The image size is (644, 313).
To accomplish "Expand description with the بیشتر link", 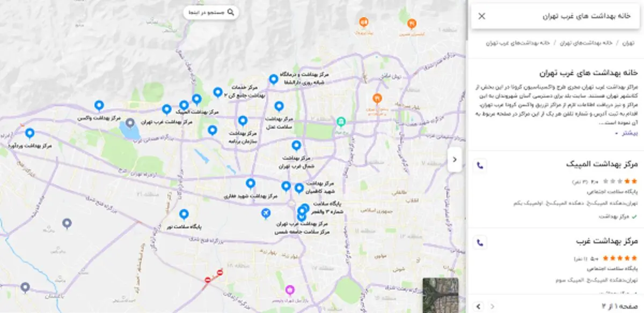I will coord(625,133).
